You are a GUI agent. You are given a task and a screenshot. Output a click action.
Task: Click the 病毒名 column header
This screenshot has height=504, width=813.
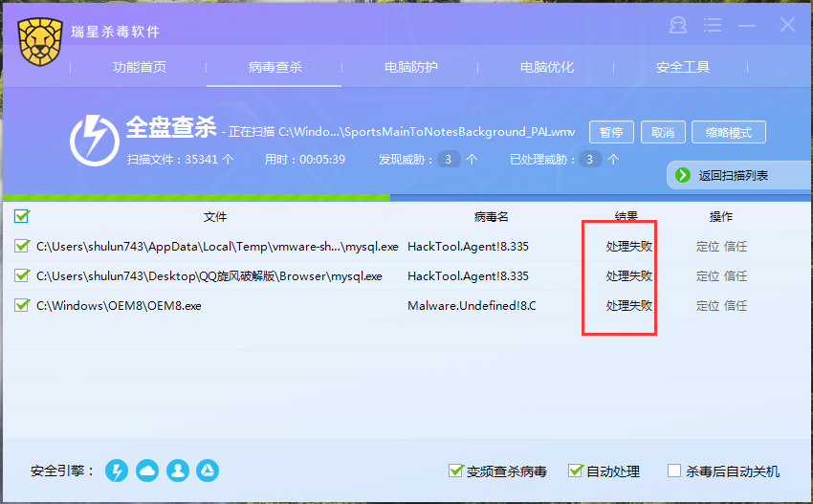(x=491, y=217)
